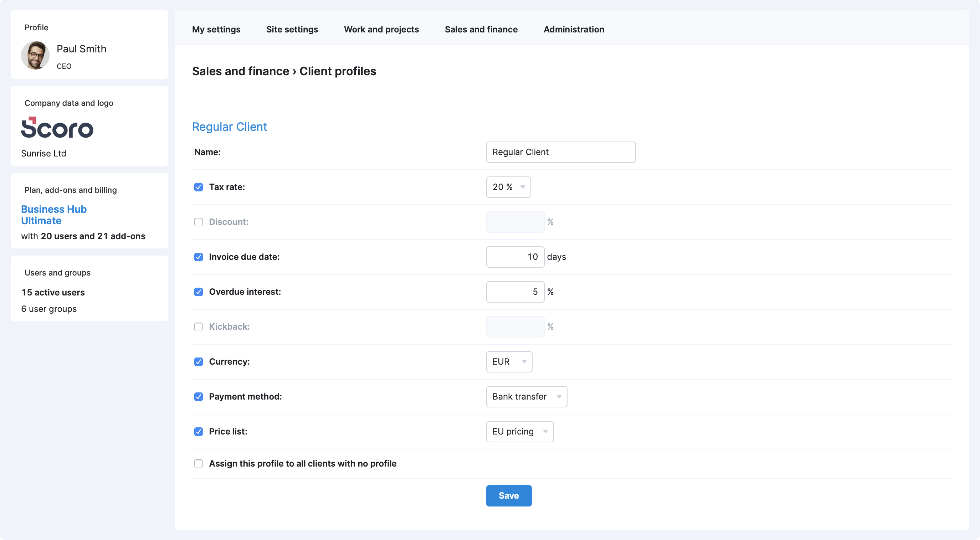Toggle the Price list checkbox

click(199, 432)
